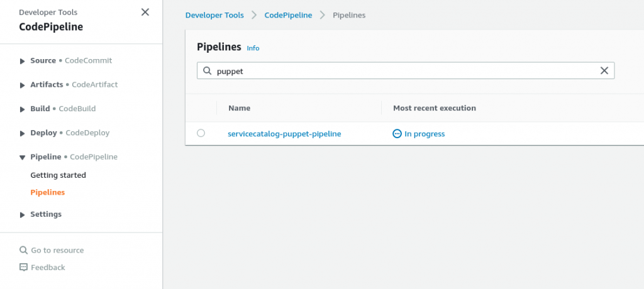Open the In progress execution link
The image size is (644, 289).
(425, 134)
